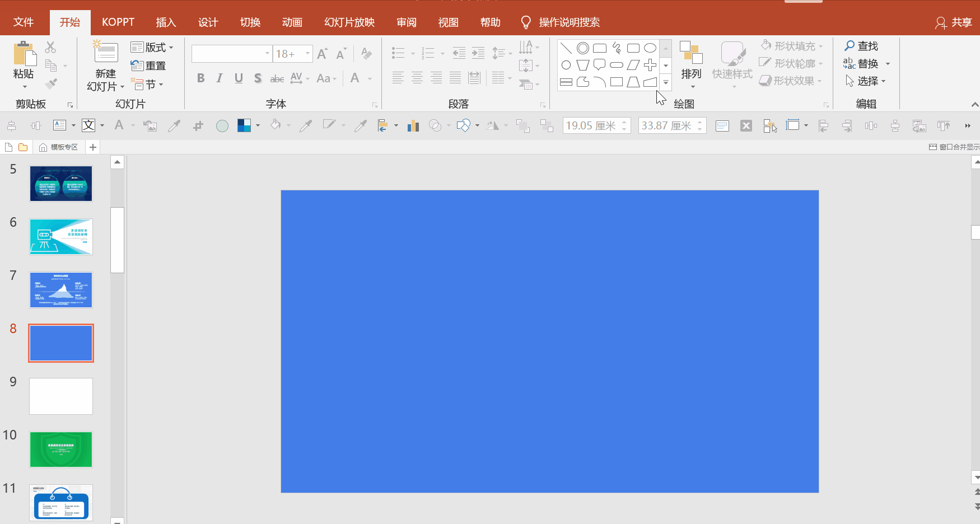Toggle Underline formatting
Screen dimensions: 980x524
coord(239,78)
